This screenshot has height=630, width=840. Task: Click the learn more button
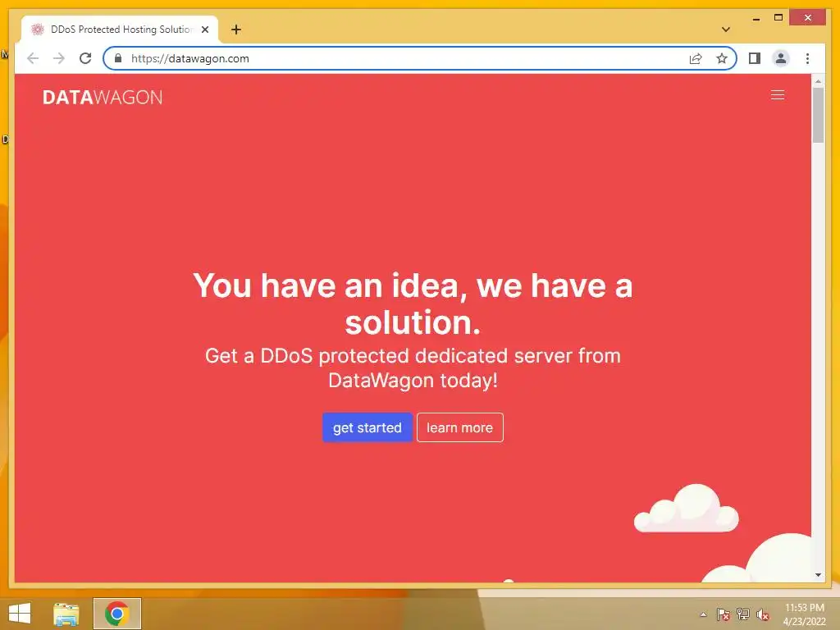(x=459, y=427)
